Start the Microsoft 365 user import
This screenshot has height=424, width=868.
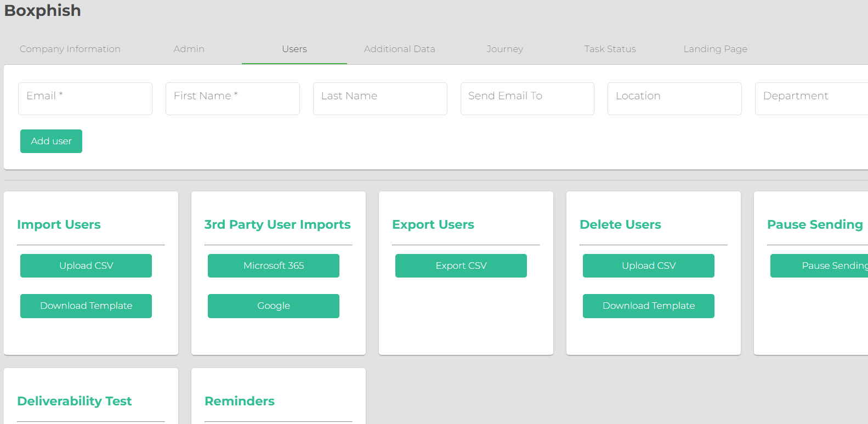click(x=274, y=265)
